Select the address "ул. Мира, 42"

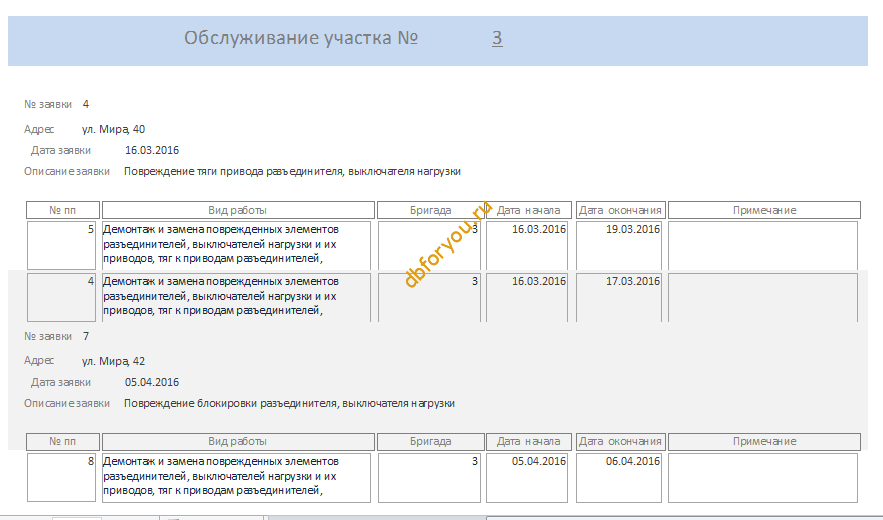click(113, 361)
